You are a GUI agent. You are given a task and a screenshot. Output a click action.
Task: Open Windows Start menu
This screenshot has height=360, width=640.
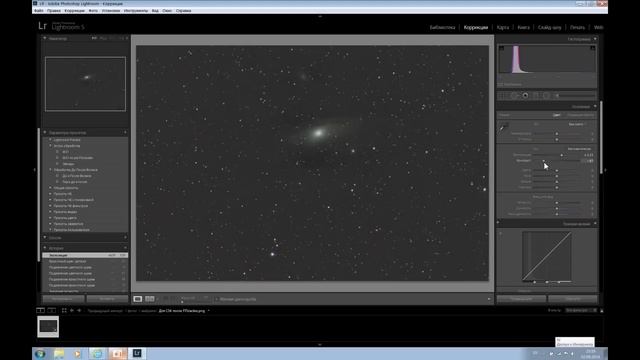click(40, 353)
